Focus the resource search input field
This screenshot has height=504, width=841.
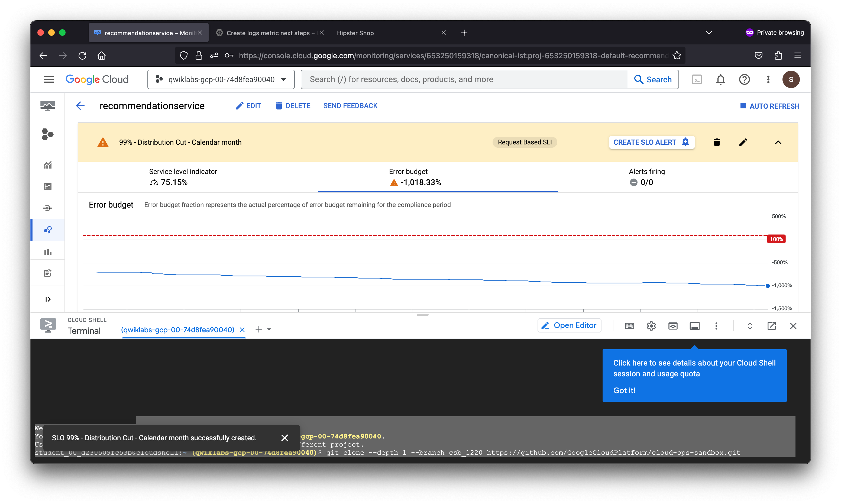[x=464, y=79]
